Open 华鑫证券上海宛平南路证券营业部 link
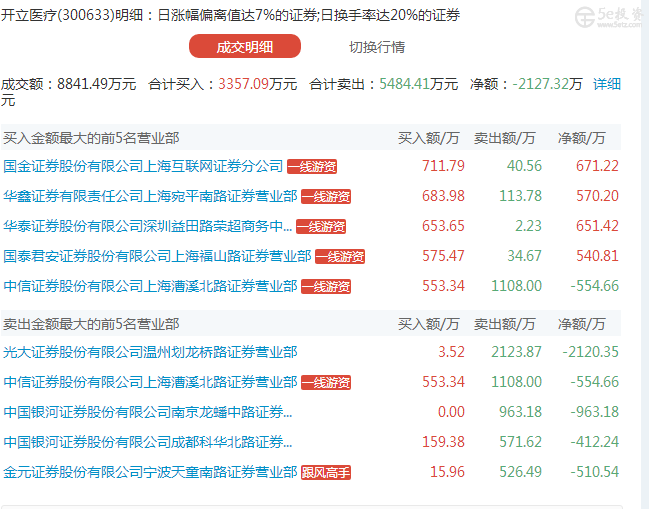 (150, 196)
